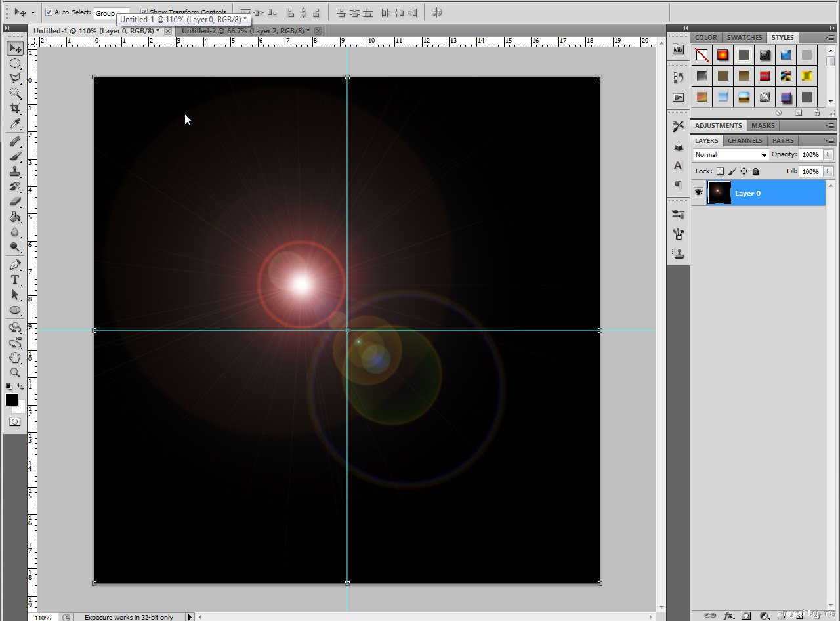Screen dimensions: 840x621
Task: Switch to the Channels tab
Action: [x=745, y=140]
